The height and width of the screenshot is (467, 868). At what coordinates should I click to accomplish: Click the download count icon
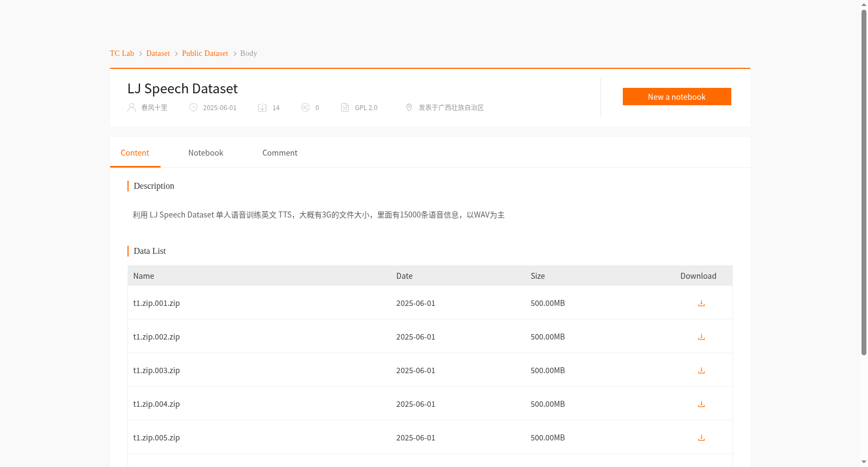[x=263, y=107]
